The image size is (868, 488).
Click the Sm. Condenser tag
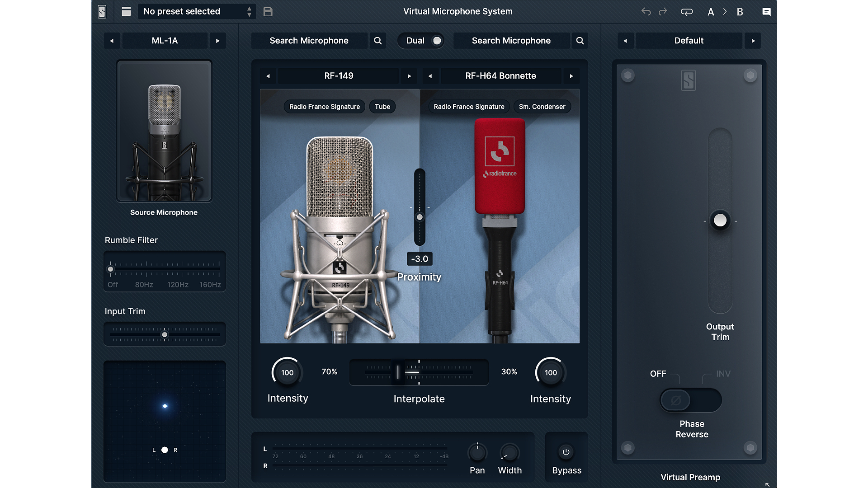(542, 107)
